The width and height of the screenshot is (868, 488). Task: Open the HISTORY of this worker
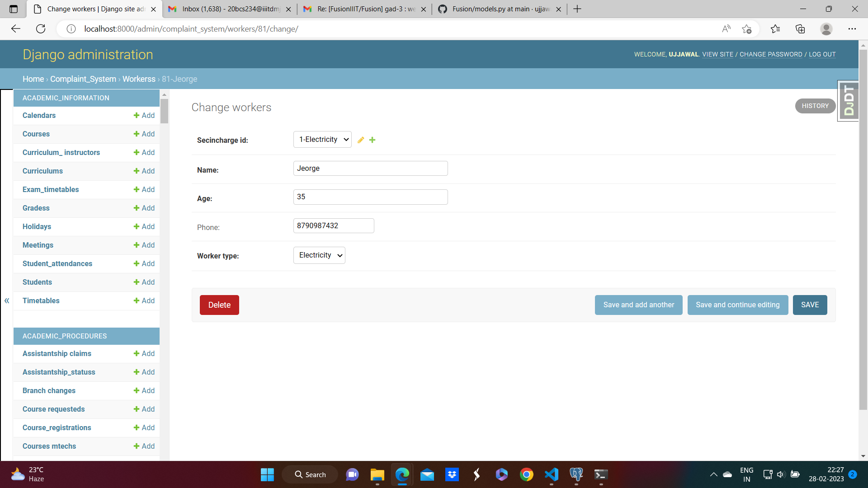815,106
